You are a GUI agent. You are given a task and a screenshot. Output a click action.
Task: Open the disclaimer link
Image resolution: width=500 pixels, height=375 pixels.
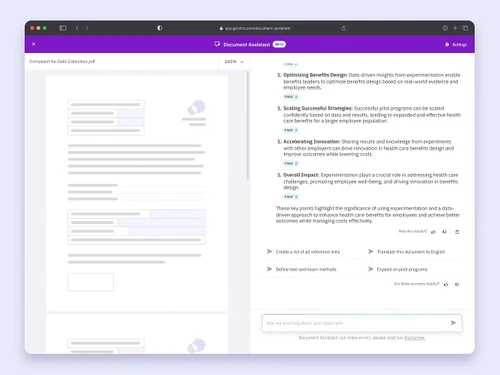pos(415,338)
